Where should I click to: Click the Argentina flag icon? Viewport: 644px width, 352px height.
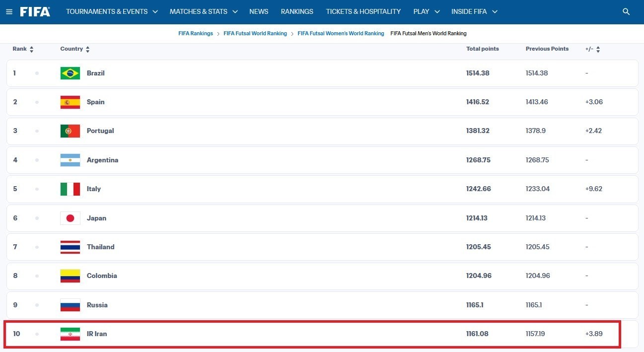pos(70,160)
